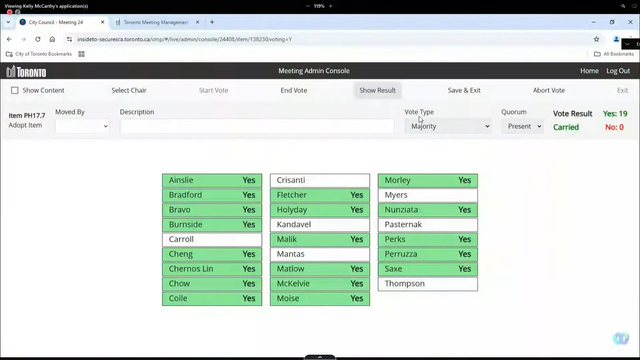
Task: Click the floating assistant icon at bottom right
Action: pos(621,338)
